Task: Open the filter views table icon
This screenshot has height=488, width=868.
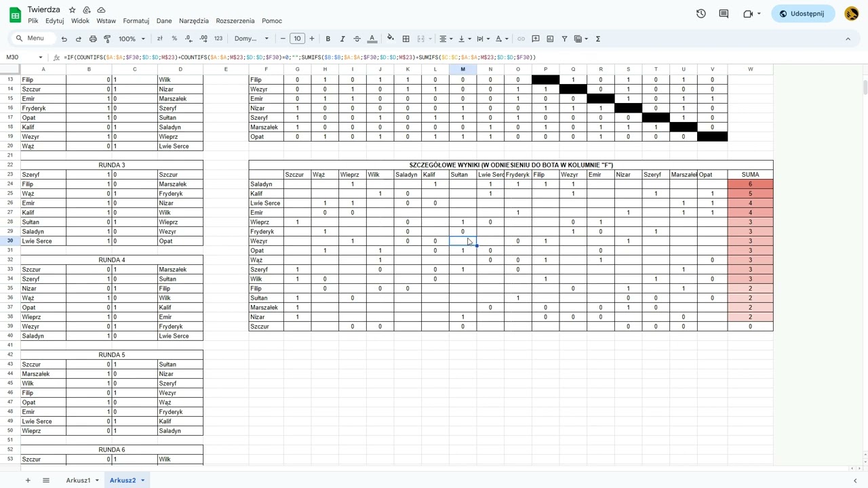Action: (580, 39)
